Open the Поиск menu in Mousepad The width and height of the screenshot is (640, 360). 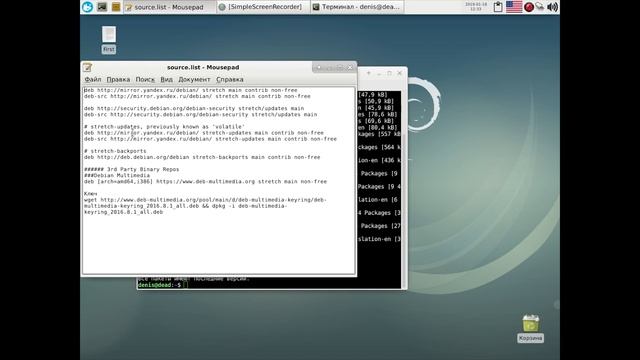tap(145, 79)
